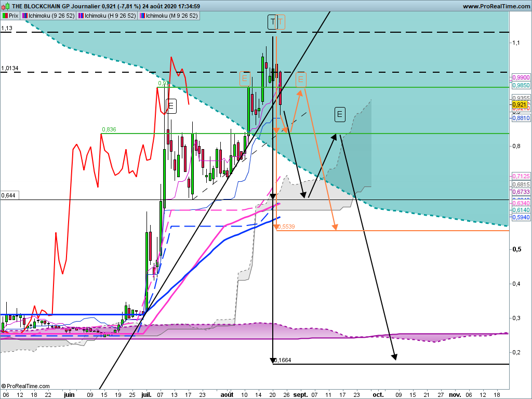Viewport: 532px width, 399px height.
Task: Click the blue 0,8810 price label
Action: point(521,118)
